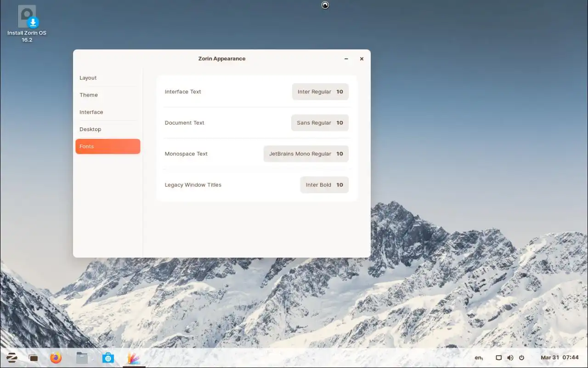Screen dimensions: 588x368
Task: Click the Document Text label
Action: point(184,123)
